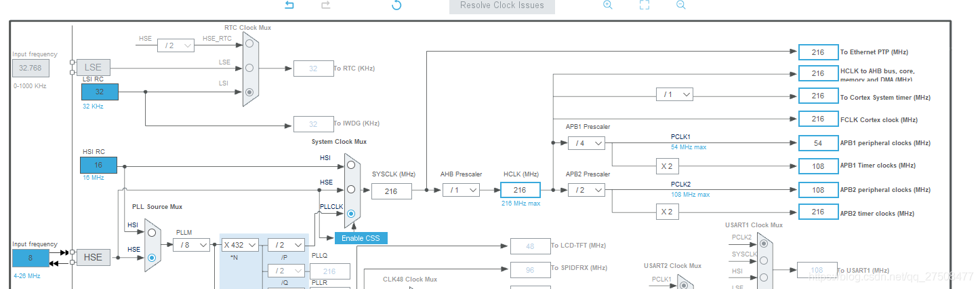Click the APB2 peripheral clocks value box
This screenshot has height=289, width=980.
[x=818, y=190]
